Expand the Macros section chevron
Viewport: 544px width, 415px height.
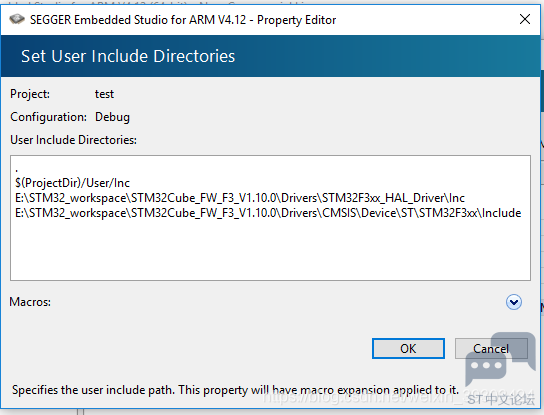click(513, 302)
